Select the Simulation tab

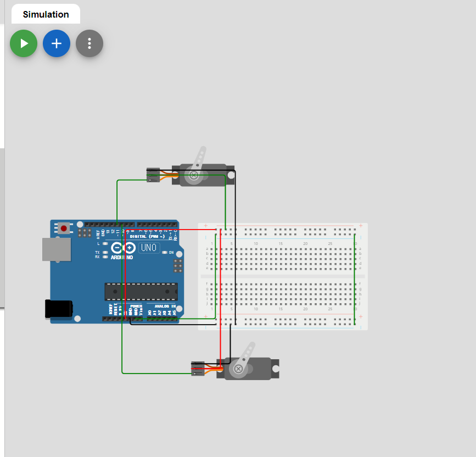click(46, 14)
